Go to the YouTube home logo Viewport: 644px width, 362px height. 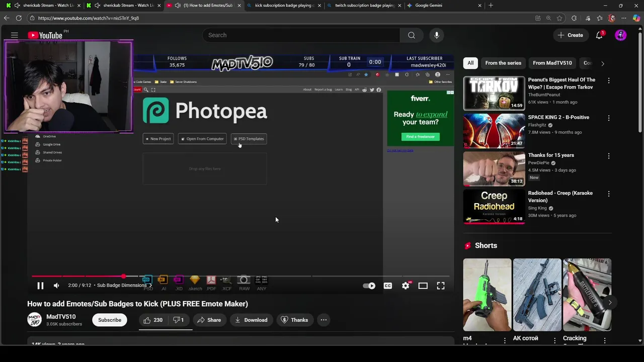click(x=45, y=35)
